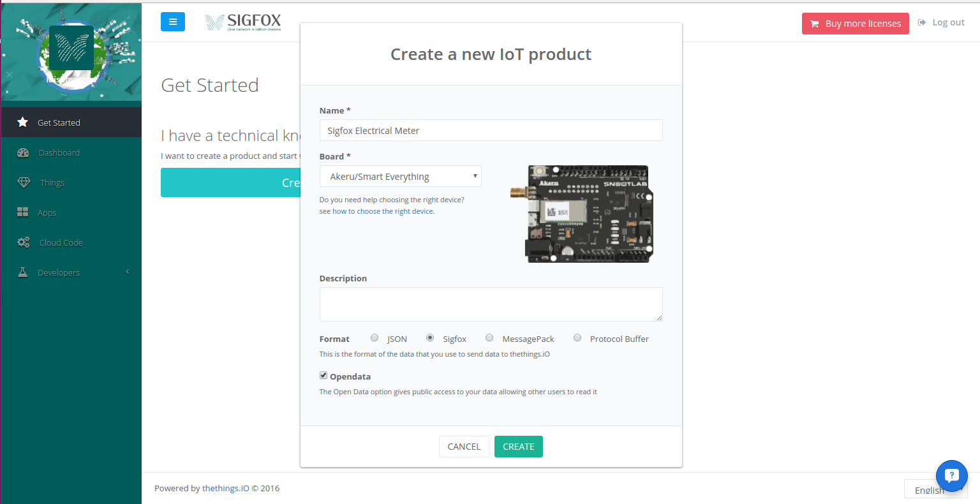Click the teal Create button behind the dialog
This screenshot has width=980, height=504.
point(230,182)
